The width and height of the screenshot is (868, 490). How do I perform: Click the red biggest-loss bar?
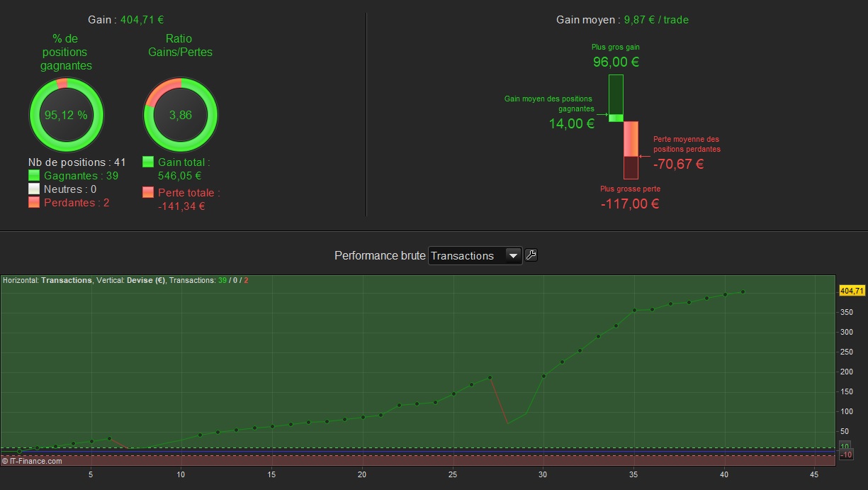pyautogui.click(x=631, y=150)
